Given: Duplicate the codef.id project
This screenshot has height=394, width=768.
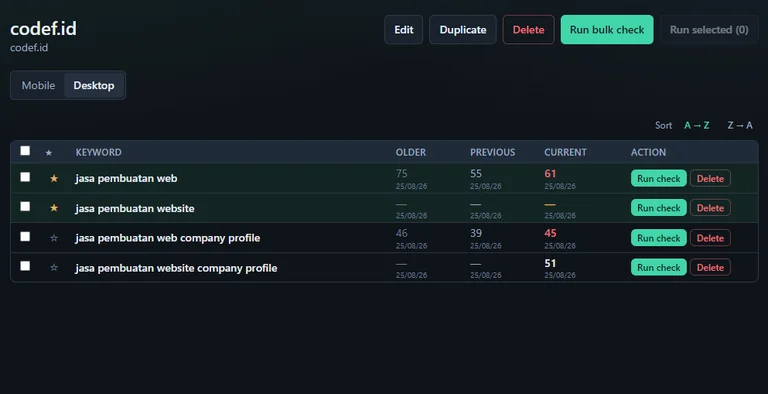Looking at the screenshot, I should (x=463, y=29).
